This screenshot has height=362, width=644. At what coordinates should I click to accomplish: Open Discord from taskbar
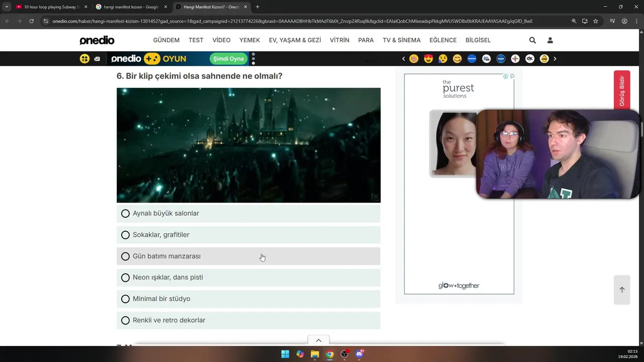(x=359, y=354)
